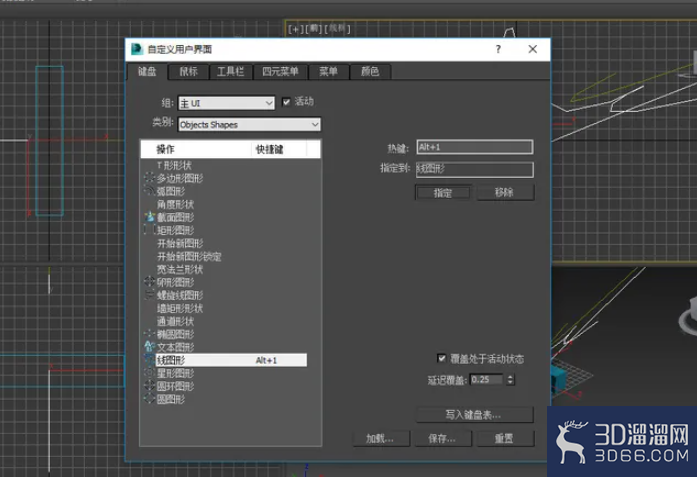The height and width of the screenshot is (477, 697).
Task: Click the 多边形图形 polygon shape icon
Action: (149, 178)
